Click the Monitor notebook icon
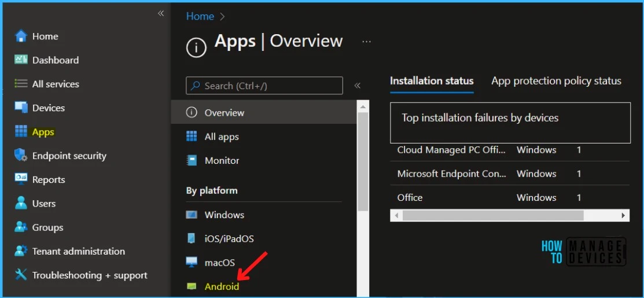The height and width of the screenshot is (298, 644). (x=192, y=160)
